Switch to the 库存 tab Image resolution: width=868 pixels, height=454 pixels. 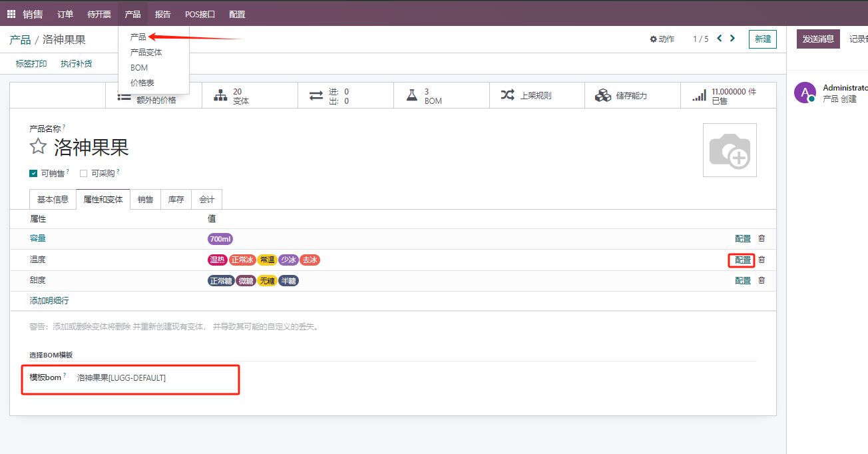pos(176,200)
